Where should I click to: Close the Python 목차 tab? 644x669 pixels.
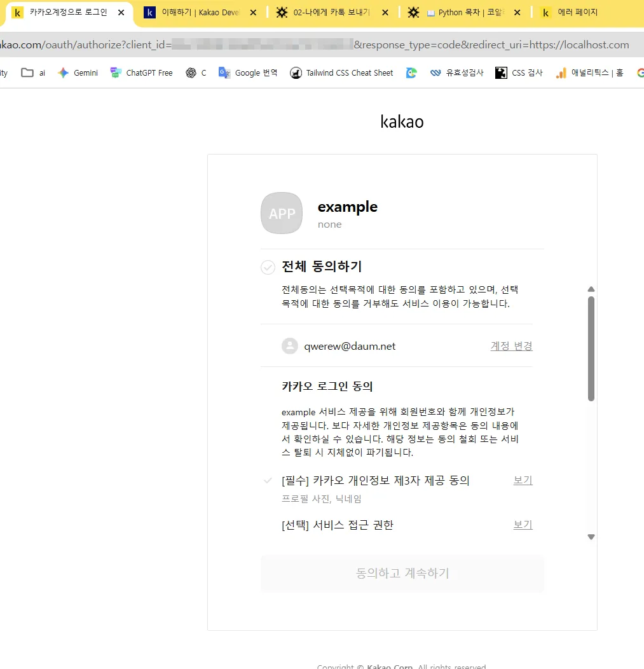517,13
